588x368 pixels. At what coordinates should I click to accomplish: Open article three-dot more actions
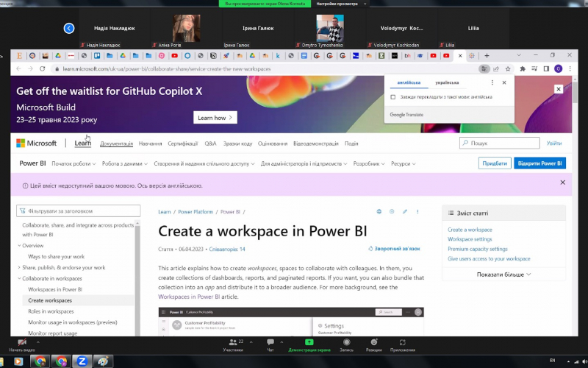417,212
